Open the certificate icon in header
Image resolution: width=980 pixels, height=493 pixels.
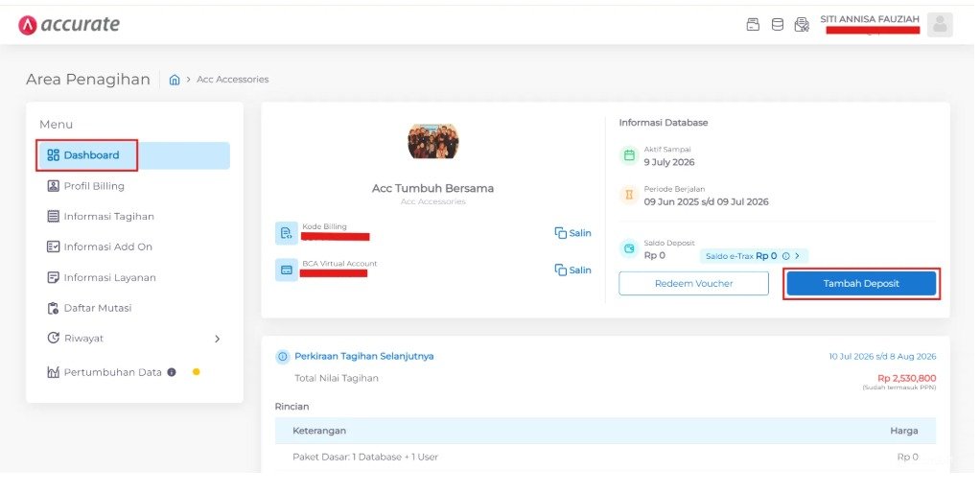tap(802, 24)
